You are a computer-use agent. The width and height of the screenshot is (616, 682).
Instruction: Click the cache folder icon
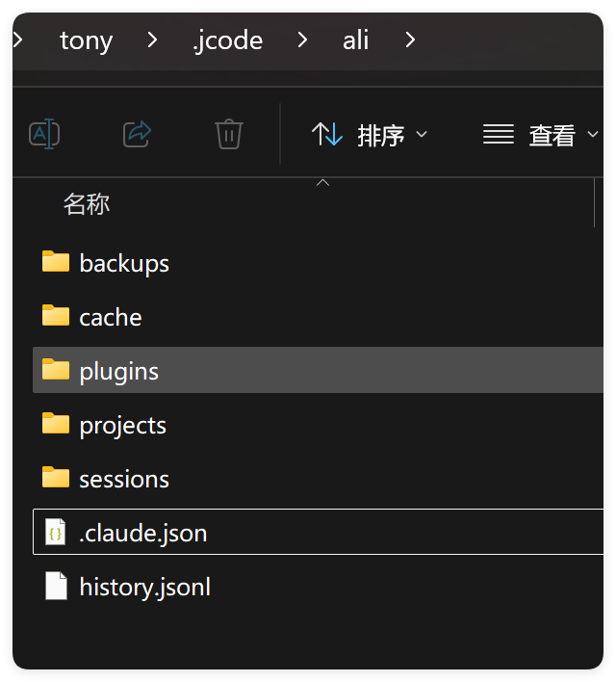56,317
